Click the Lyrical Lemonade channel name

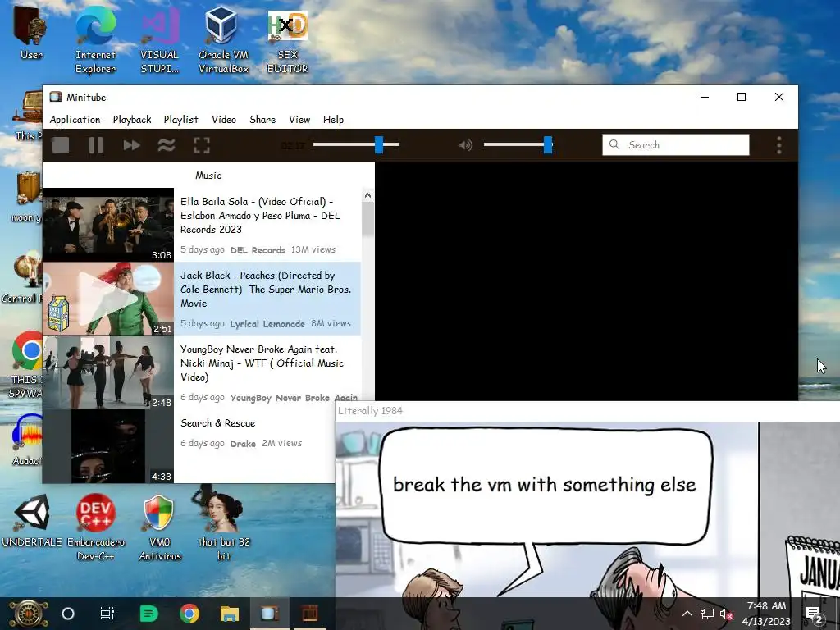click(267, 324)
